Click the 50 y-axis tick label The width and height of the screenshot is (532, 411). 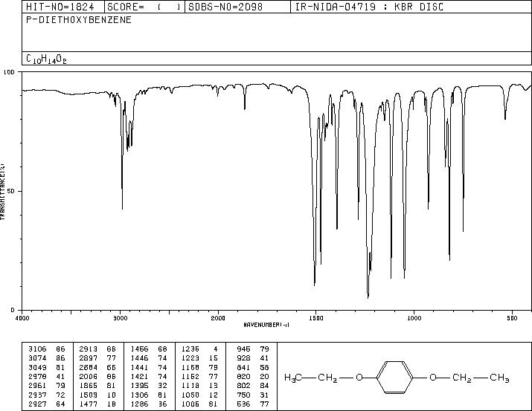(11, 191)
